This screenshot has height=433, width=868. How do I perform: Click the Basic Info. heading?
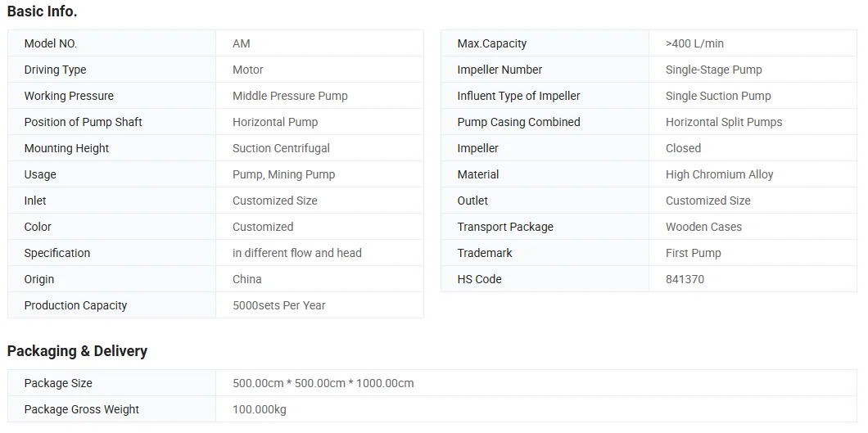tap(43, 11)
